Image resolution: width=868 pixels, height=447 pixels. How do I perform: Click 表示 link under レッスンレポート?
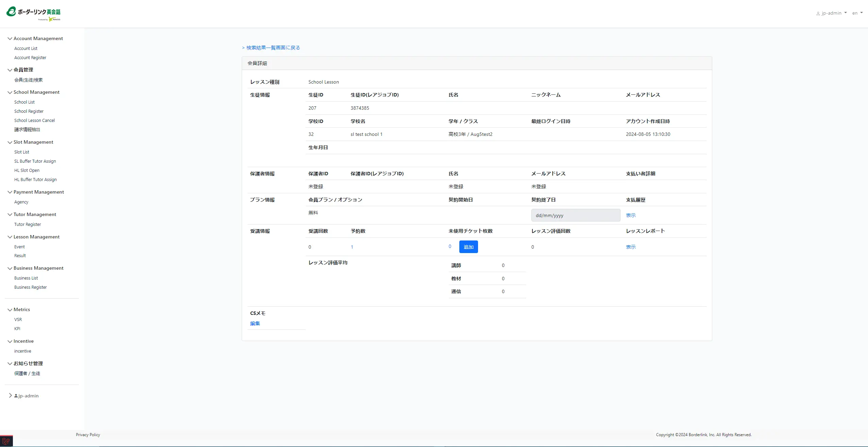click(x=630, y=247)
